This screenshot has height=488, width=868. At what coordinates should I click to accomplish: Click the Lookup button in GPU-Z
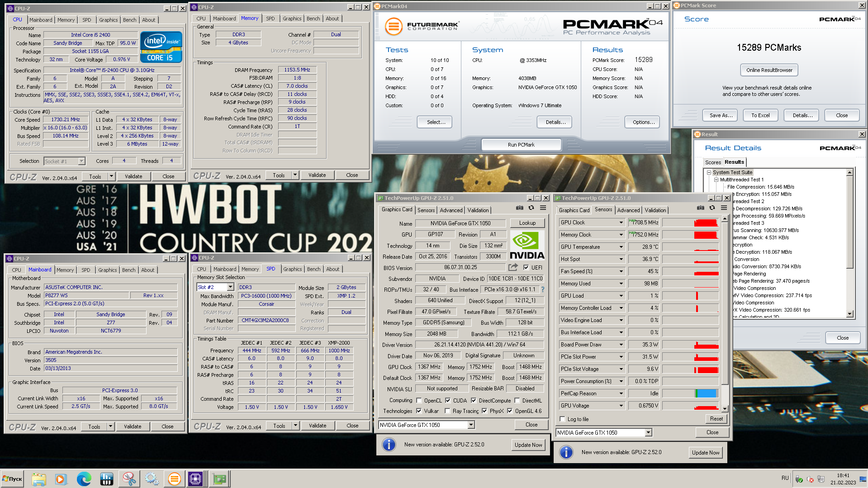(527, 223)
